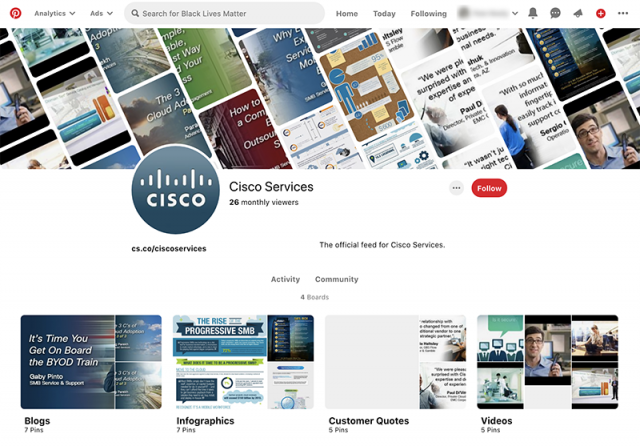
Task: Open the top-right three-dot more menu
Action: pyautogui.click(x=623, y=13)
